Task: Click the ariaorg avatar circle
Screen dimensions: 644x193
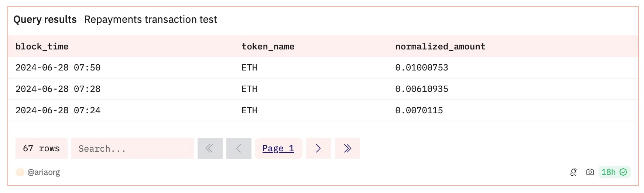Action: coord(20,172)
